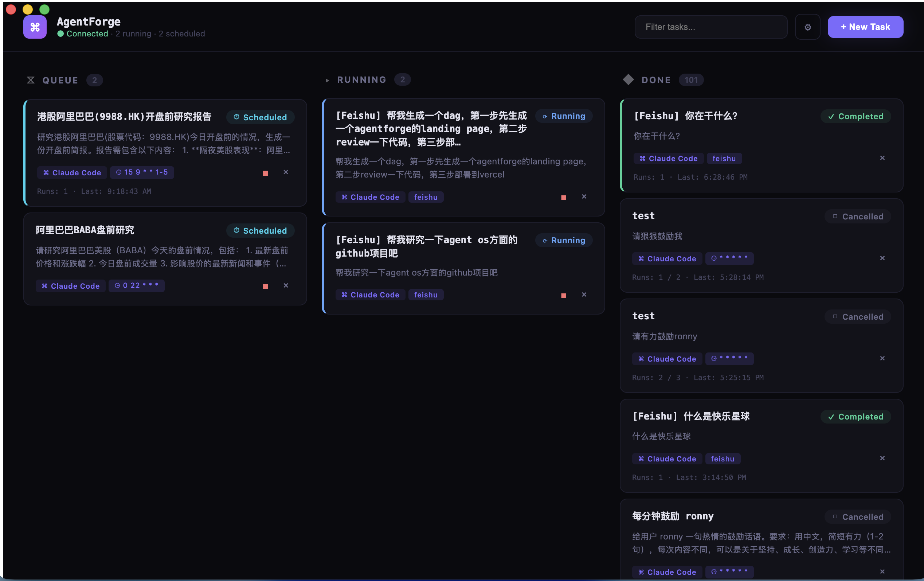The width and height of the screenshot is (924, 581).
Task: Open the 阿里巴巴BABA盘前研究 card title
Action: coord(85,230)
